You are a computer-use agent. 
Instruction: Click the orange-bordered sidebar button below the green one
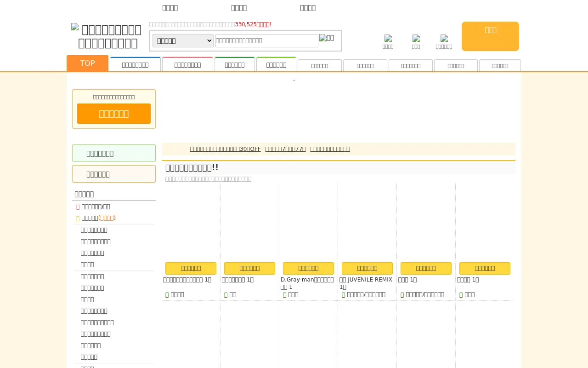[114, 174]
